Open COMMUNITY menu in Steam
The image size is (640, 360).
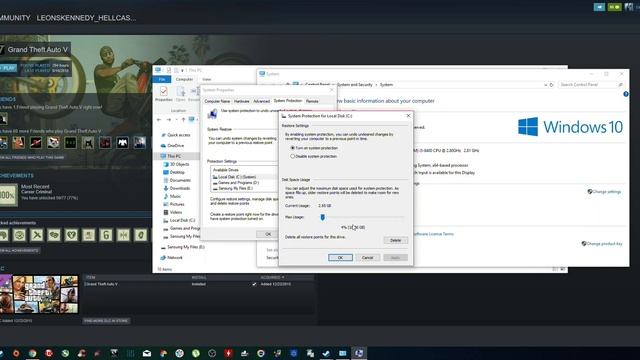pos(15,18)
